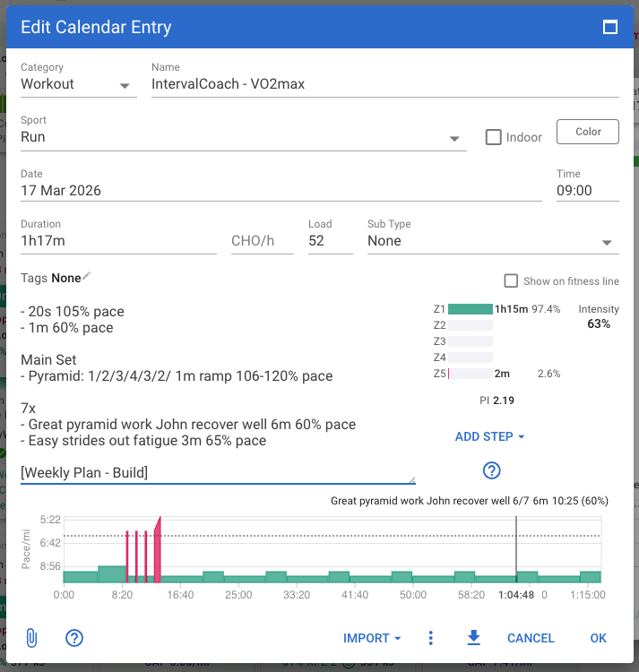Viewport: 639px width, 672px height.
Task: Open the three-dot more options menu
Action: (431, 638)
